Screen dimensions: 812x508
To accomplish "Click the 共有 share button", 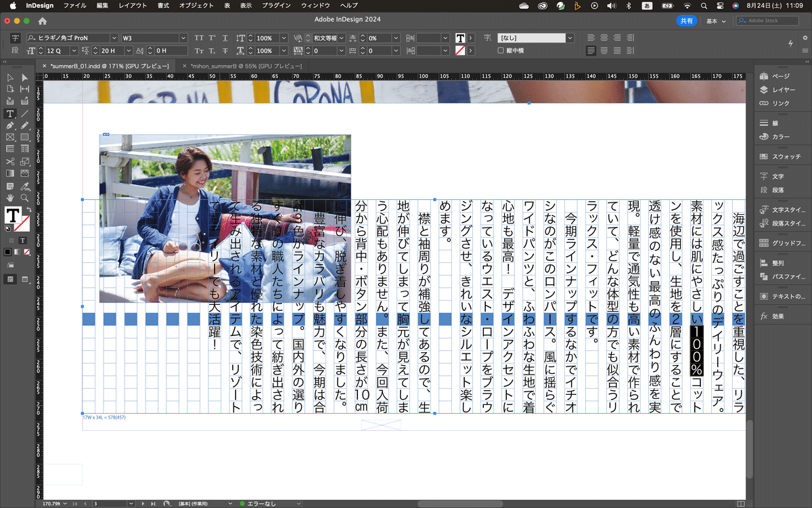I will coord(686,21).
